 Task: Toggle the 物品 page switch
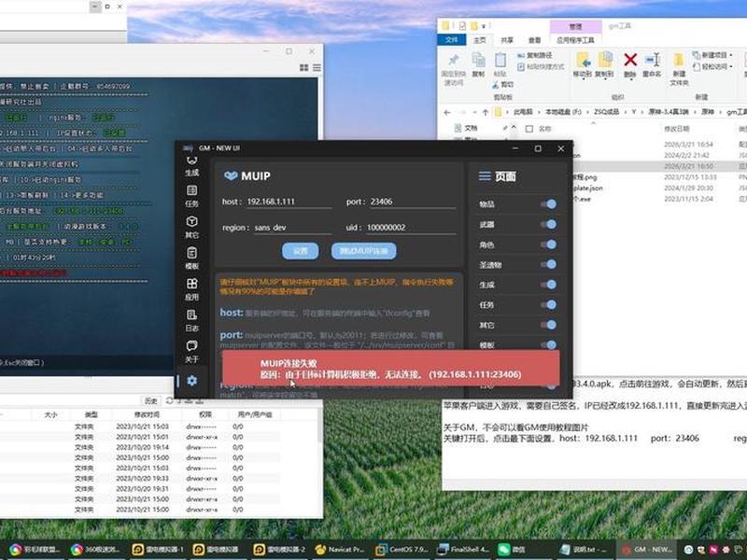coord(548,204)
